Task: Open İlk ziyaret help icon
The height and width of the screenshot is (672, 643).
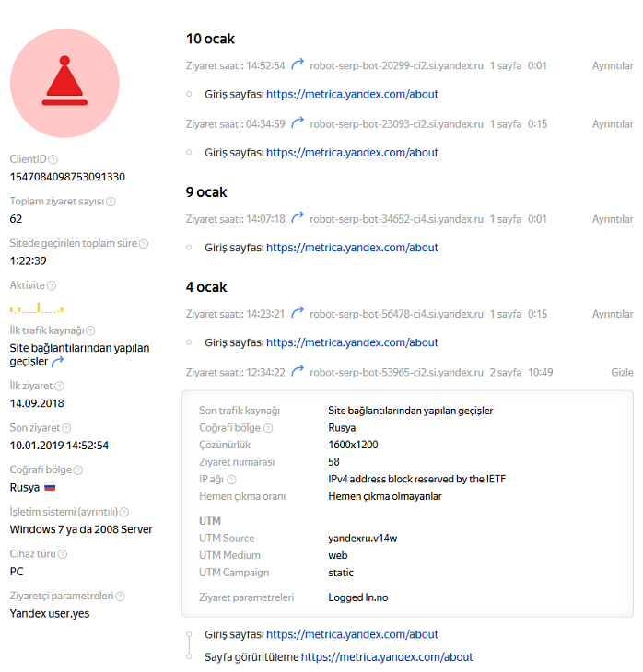Action: (x=59, y=386)
